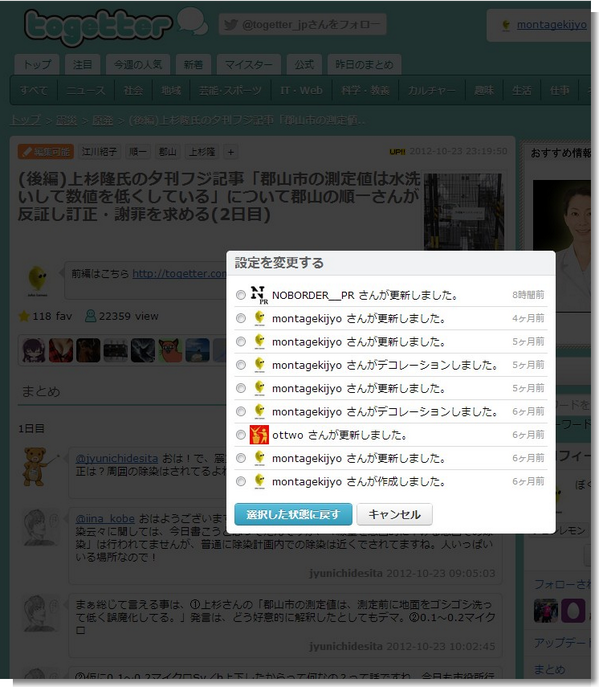Open the togetter.com link after 前編はこちら
Viewport: 599px width, 687px height.
179,273
